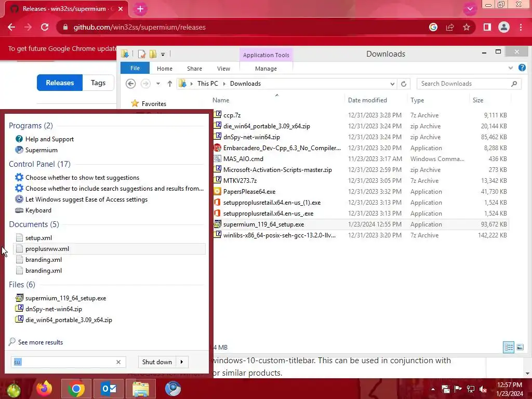
Task: Expand the Explorer ribbon chevron
Action: 510,68
